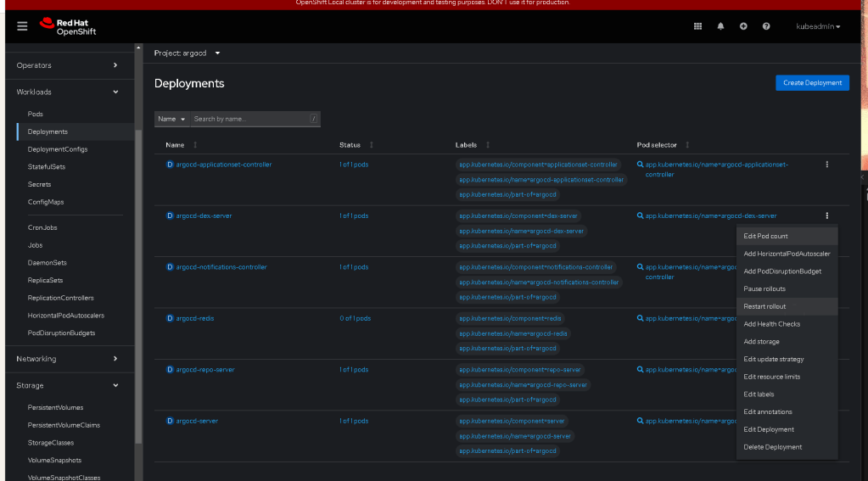Click the 0 of 1 pods status link
868x481 pixels.
(x=356, y=318)
